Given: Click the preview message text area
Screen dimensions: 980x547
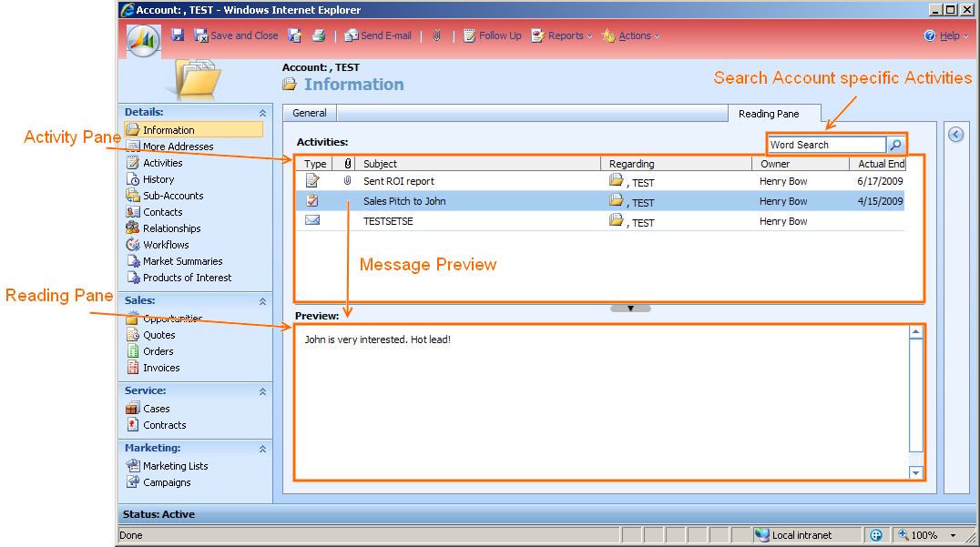Looking at the screenshot, I should pyautogui.click(x=602, y=403).
